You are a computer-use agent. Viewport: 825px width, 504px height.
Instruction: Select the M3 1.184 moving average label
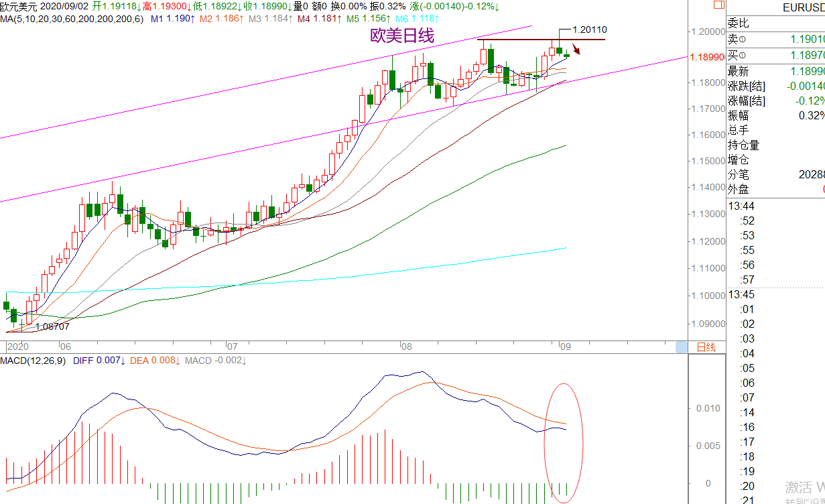[270, 19]
